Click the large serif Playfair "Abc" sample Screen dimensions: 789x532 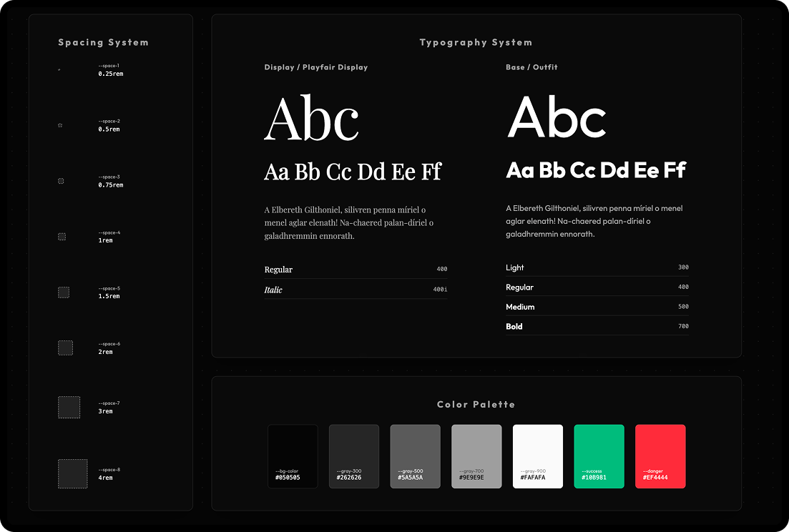coord(311,119)
